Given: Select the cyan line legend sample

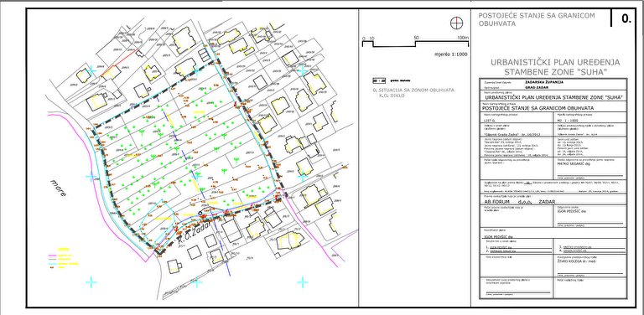Looking at the screenshot, I should click(x=52, y=263).
